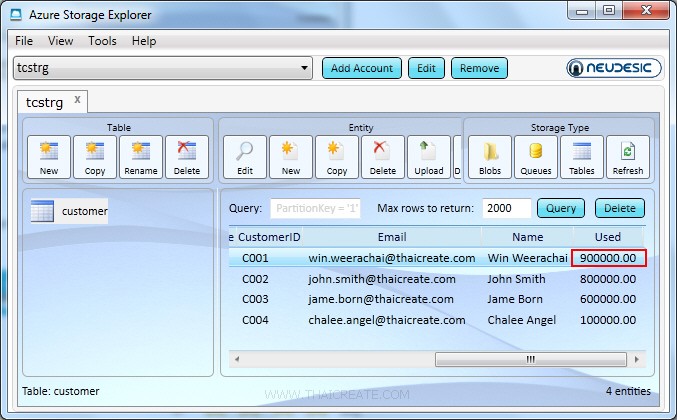
Task: Open the View menu
Action: [60, 41]
